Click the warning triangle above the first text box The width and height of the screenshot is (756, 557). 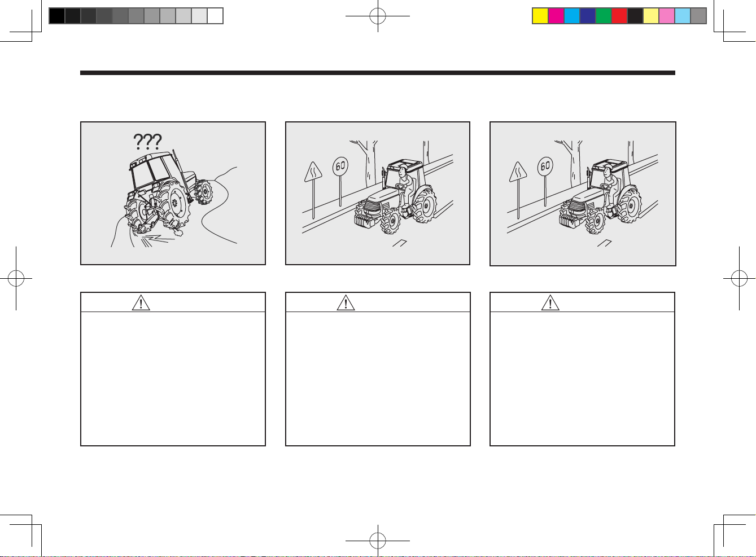click(141, 302)
